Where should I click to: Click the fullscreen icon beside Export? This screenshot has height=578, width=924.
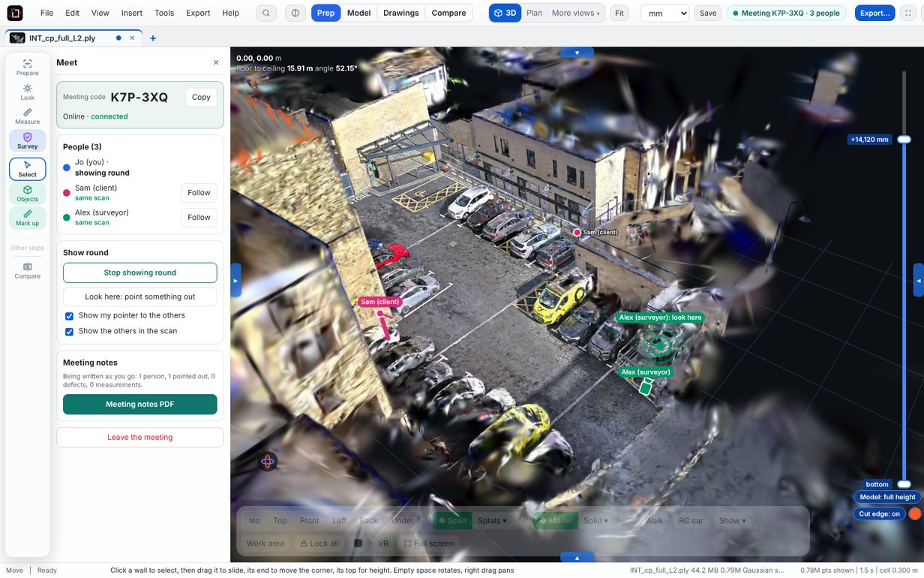click(x=907, y=13)
